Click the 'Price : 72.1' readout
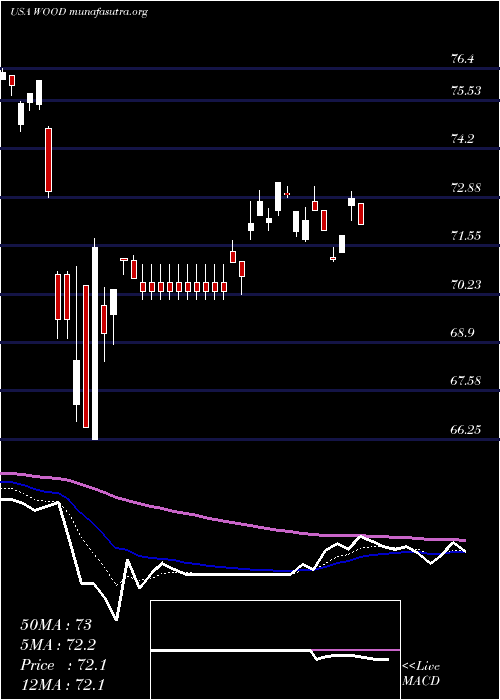Viewport: 500px width, 700px height. point(63,665)
